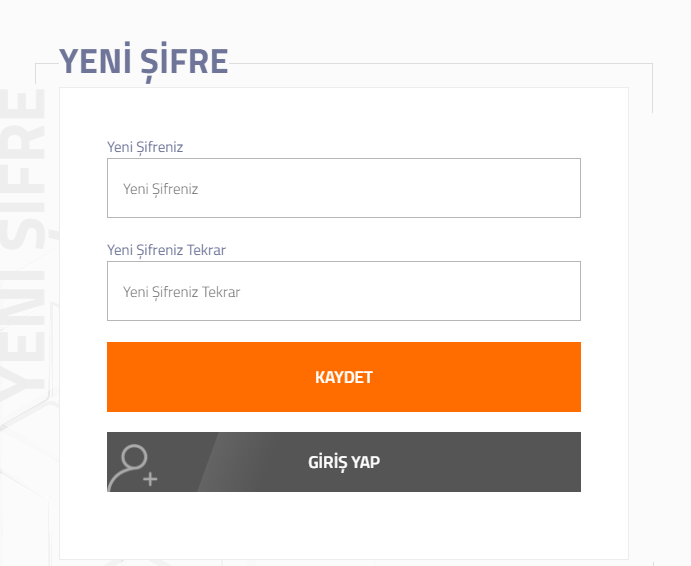Click the small plus sign beside the user silhouette
The width and height of the screenshot is (691, 566).
point(150,479)
